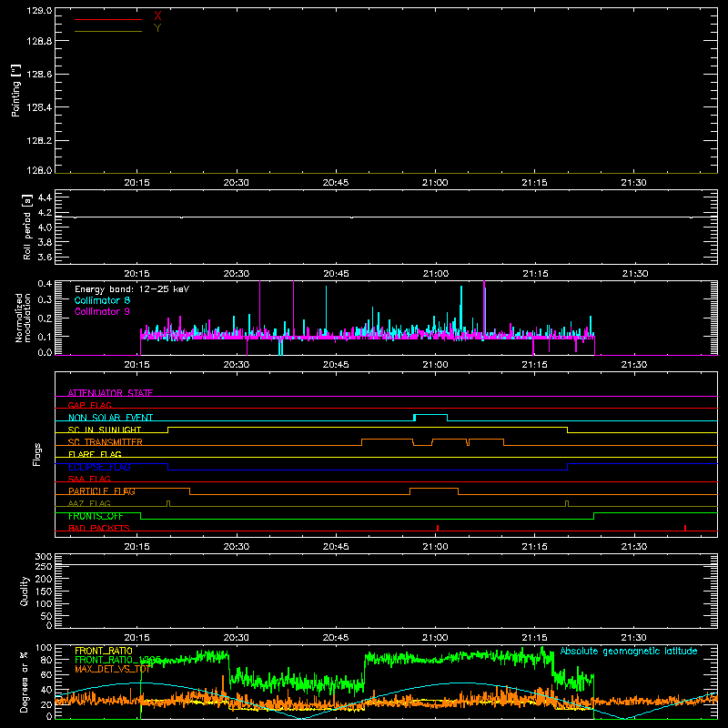The width and height of the screenshot is (728, 728).
Task: Select the FRONTS_OFF flag label
Action: (x=96, y=516)
